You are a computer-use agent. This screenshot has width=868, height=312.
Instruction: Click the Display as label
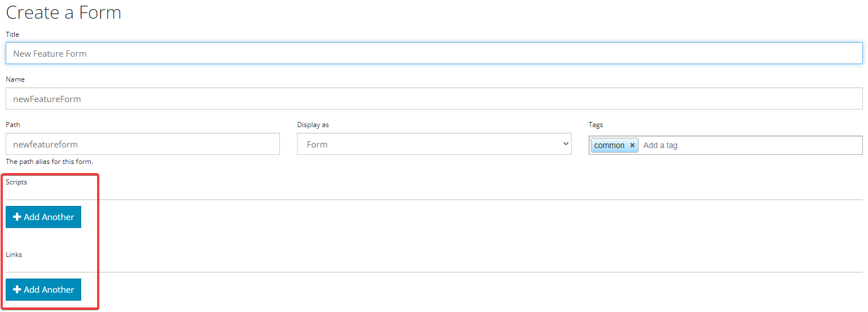pyautogui.click(x=313, y=124)
